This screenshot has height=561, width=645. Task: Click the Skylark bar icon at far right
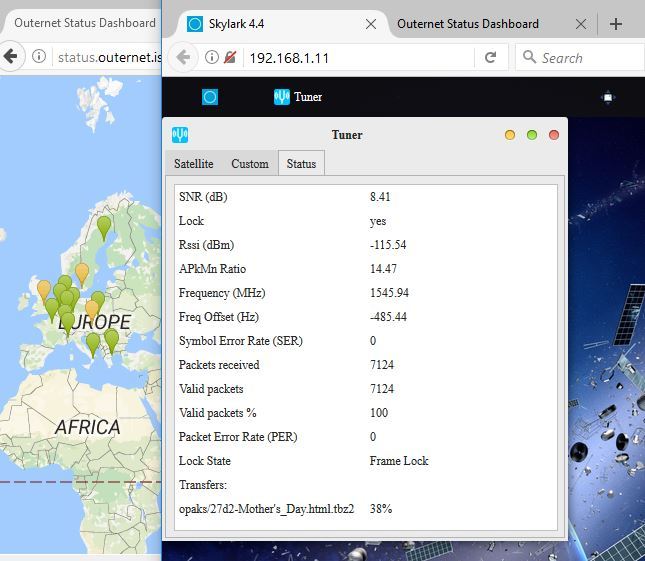pos(608,97)
